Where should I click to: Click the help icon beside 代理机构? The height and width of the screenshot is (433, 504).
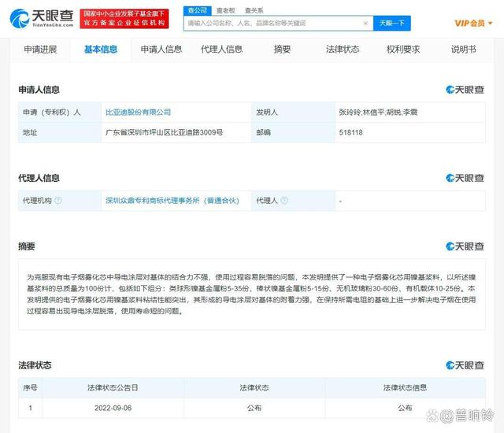click(58, 201)
